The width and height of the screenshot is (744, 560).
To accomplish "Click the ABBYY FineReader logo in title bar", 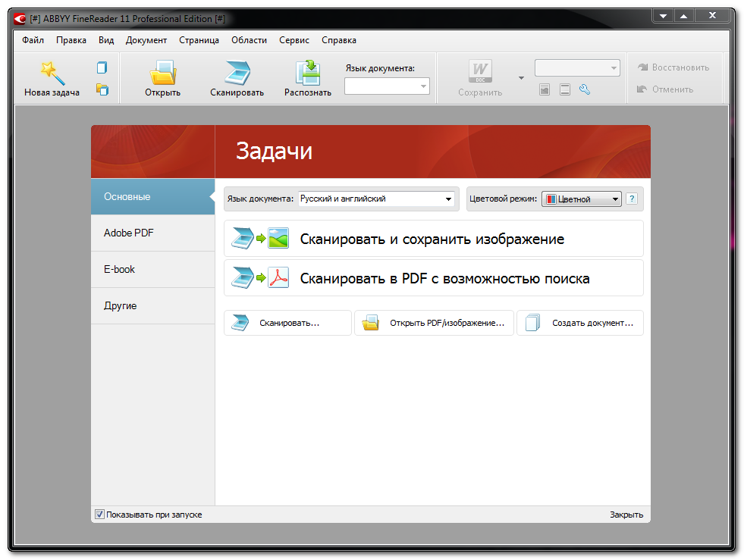I will [x=20, y=19].
